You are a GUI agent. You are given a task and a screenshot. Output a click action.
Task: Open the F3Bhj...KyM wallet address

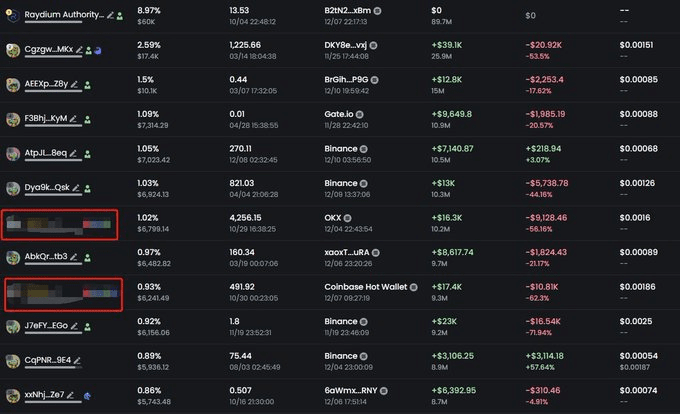point(46,118)
